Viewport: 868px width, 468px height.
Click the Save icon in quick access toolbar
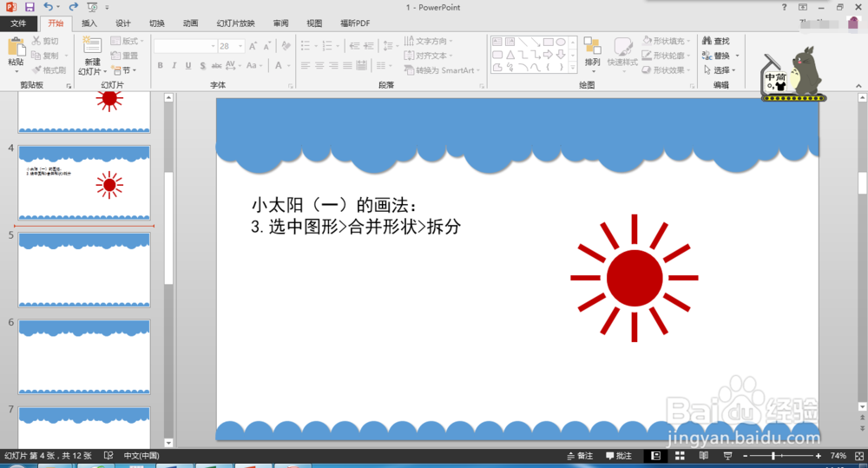point(30,7)
